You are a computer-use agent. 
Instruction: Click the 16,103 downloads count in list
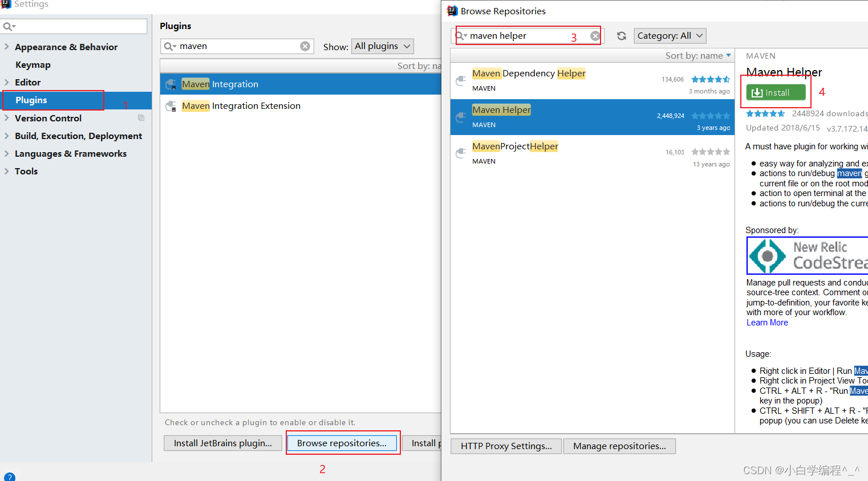(x=675, y=152)
